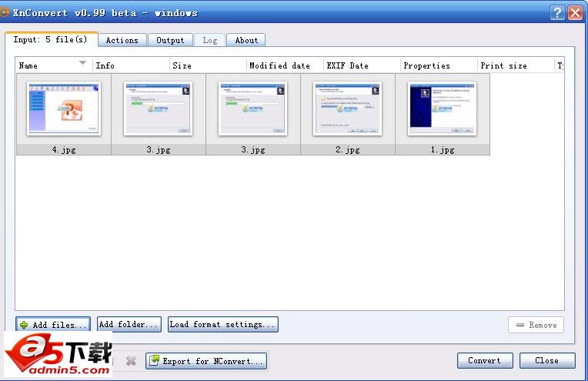588x381 pixels.
Task: Toggle sort order via Name column arrow
Action: [x=82, y=63]
